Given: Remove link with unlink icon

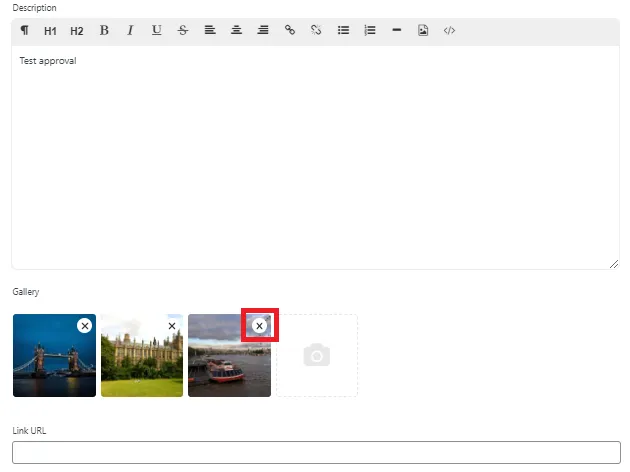Looking at the screenshot, I should pyautogui.click(x=316, y=31).
